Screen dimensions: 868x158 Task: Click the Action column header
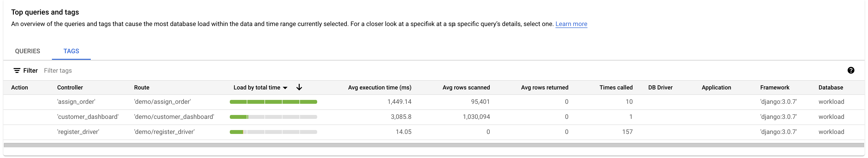(x=20, y=87)
